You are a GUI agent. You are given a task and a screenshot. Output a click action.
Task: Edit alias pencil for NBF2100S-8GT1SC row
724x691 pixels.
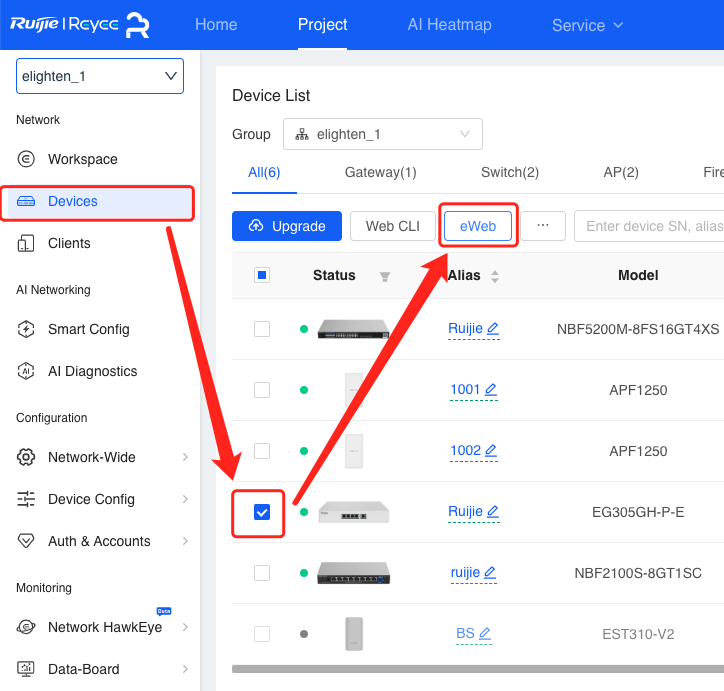[x=490, y=572]
